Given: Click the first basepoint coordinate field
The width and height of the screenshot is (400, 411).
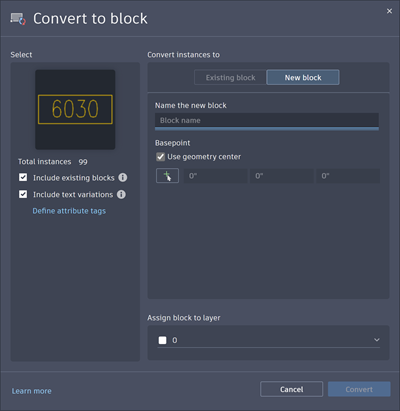Looking at the screenshot, I should point(215,176).
